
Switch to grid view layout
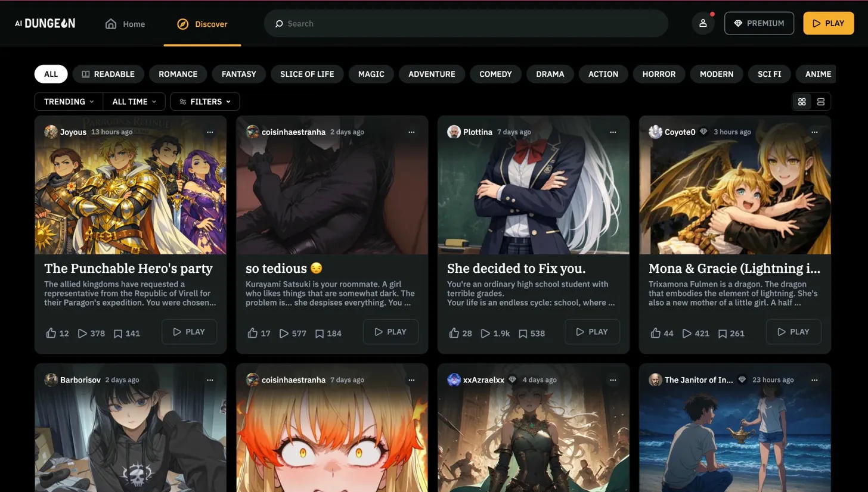click(x=802, y=102)
